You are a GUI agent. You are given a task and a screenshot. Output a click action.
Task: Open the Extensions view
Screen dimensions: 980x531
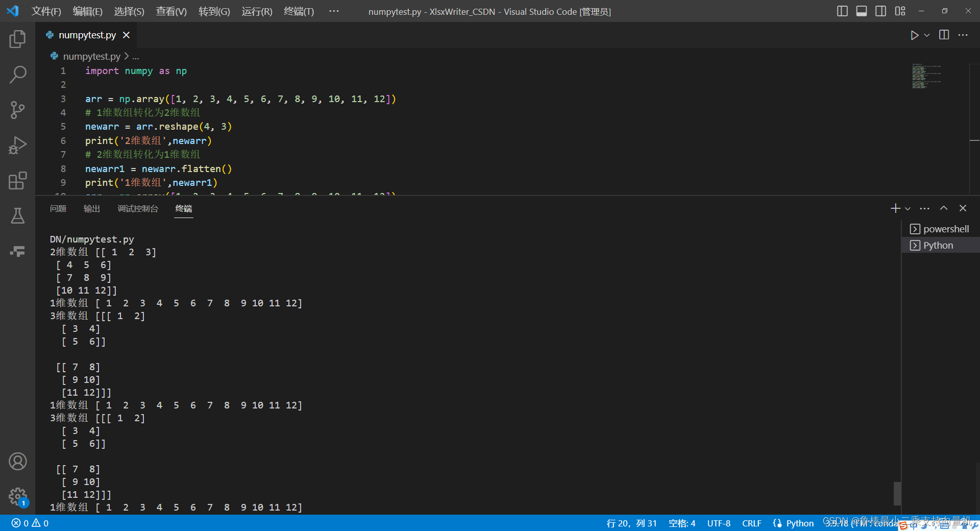tap(17, 181)
